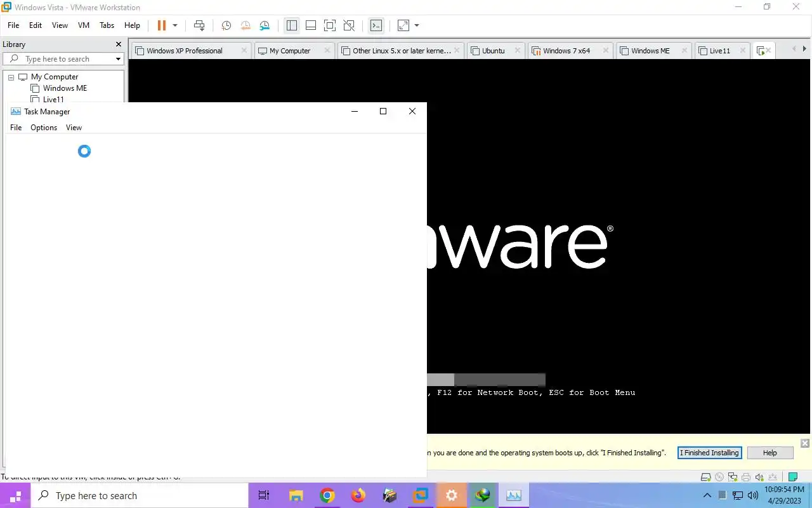The height and width of the screenshot is (508, 812).
Task: Open the VMware Edit menu
Action: [36, 25]
